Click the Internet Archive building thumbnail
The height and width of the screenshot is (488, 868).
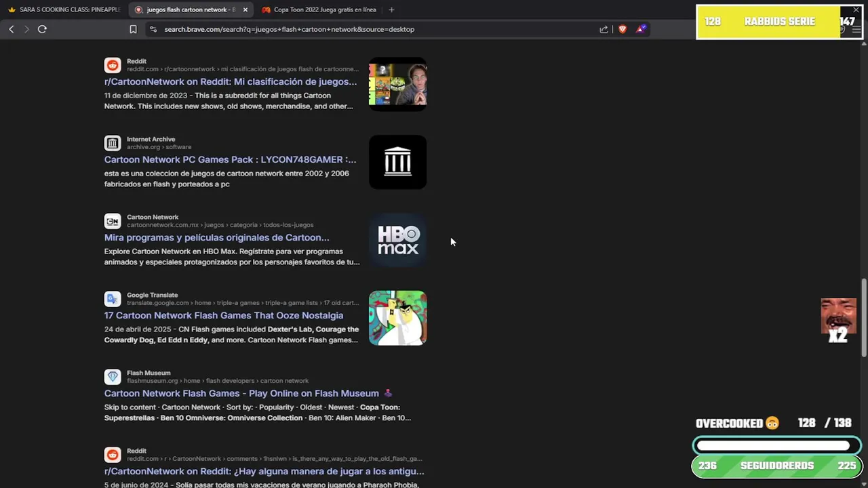click(x=397, y=162)
